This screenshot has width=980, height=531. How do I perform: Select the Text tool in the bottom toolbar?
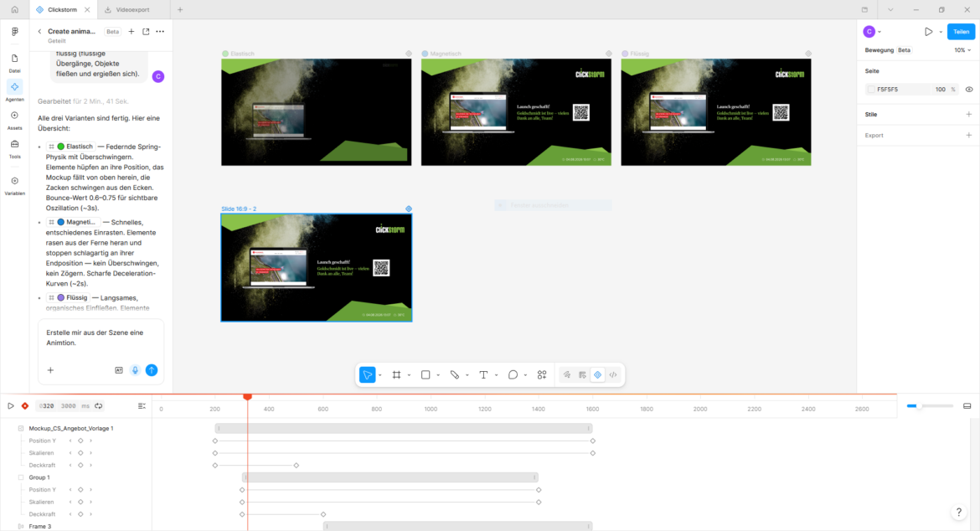pos(483,375)
